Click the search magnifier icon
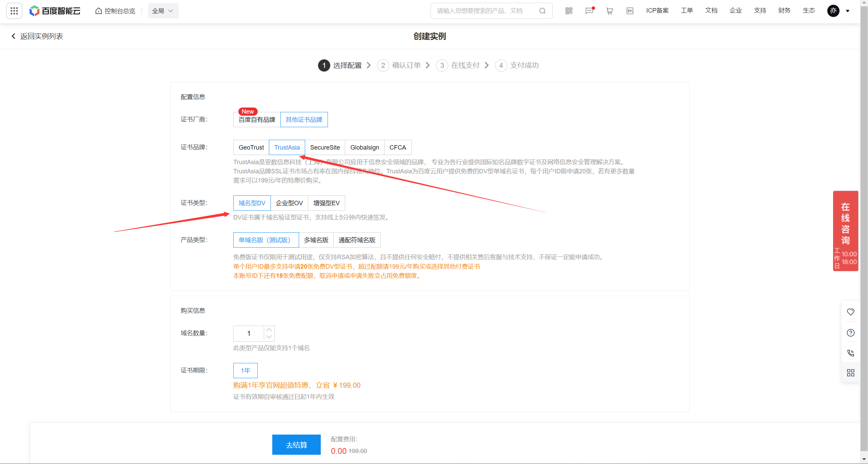The image size is (868, 464). 542,11
